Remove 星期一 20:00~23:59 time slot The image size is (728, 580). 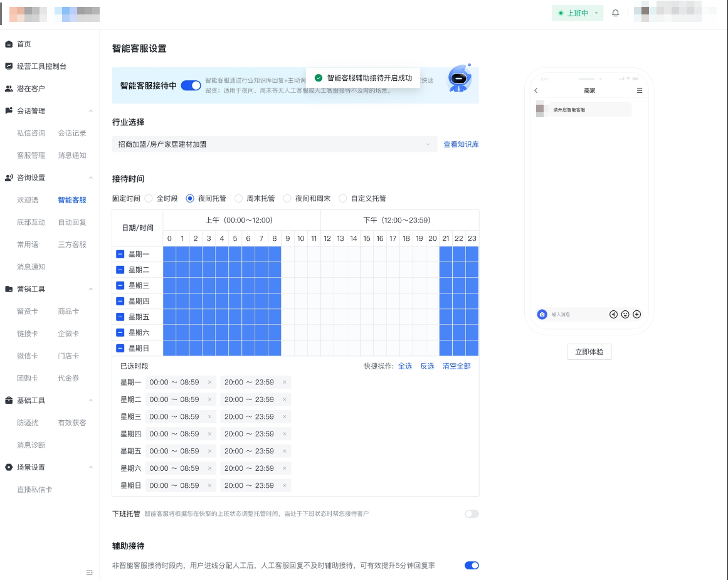[x=285, y=382]
